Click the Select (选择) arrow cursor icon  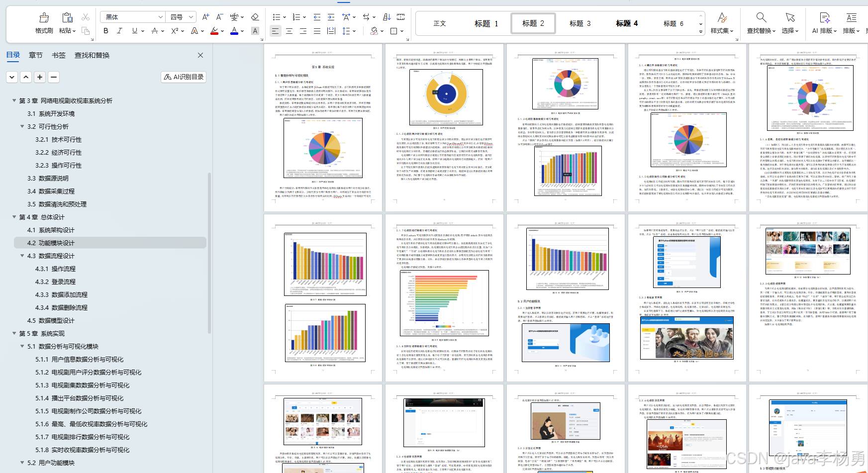click(x=790, y=18)
